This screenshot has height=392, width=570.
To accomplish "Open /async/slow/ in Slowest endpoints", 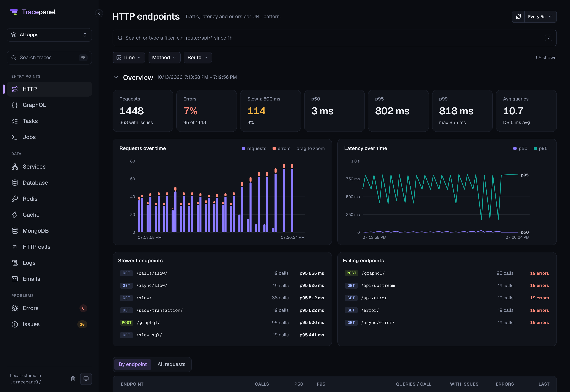I will (x=222, y=285).
